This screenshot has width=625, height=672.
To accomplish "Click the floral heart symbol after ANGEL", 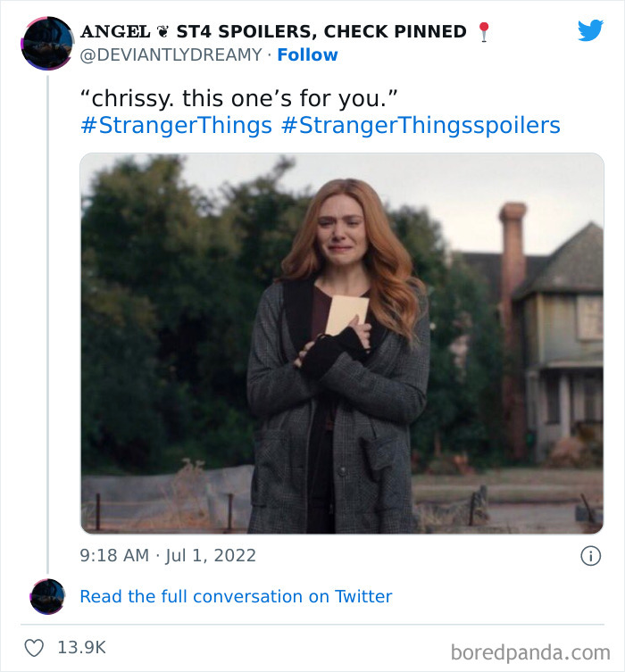I will (162, 31).
